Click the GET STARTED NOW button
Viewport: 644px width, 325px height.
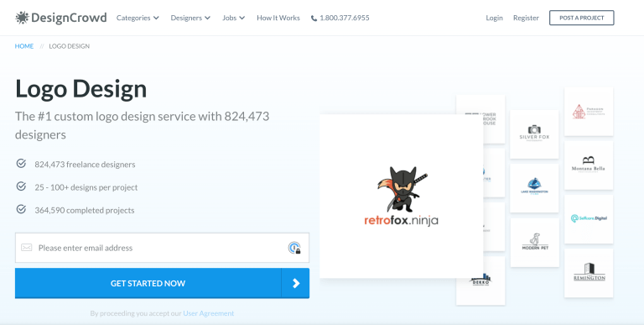point(148,283)
